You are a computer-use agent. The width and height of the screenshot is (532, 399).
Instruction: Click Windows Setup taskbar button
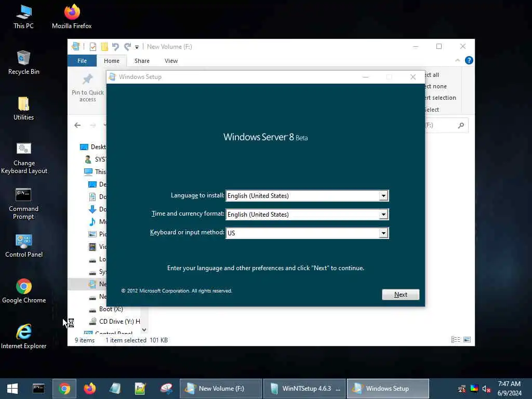pyautogui.click(x=388, y=389)
